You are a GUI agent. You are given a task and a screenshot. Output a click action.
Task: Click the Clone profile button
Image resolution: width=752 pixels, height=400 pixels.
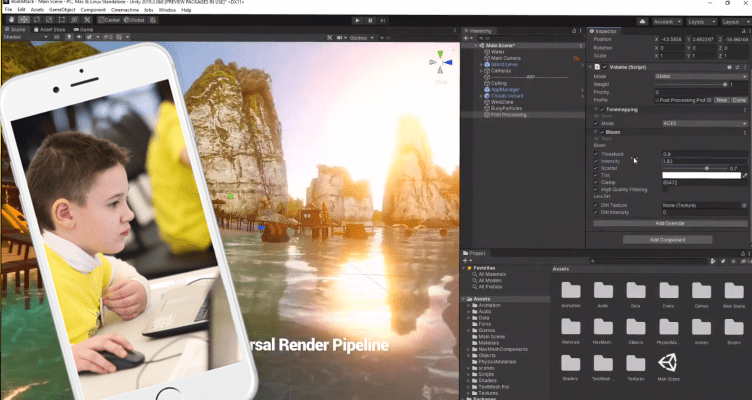pos(739,100)
